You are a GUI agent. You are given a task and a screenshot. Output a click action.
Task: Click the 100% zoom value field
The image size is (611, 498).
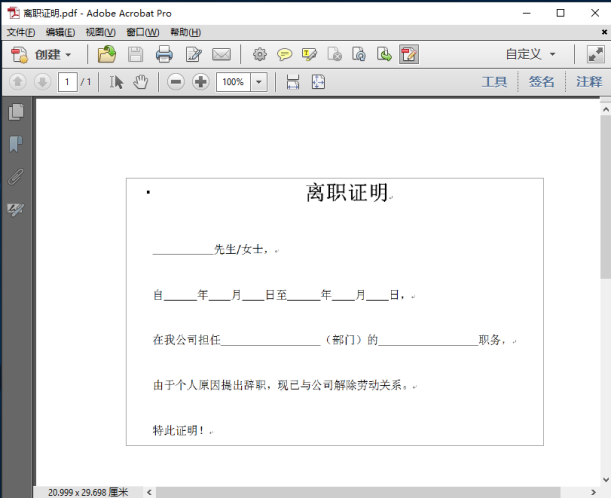click(x=233, y=82)
